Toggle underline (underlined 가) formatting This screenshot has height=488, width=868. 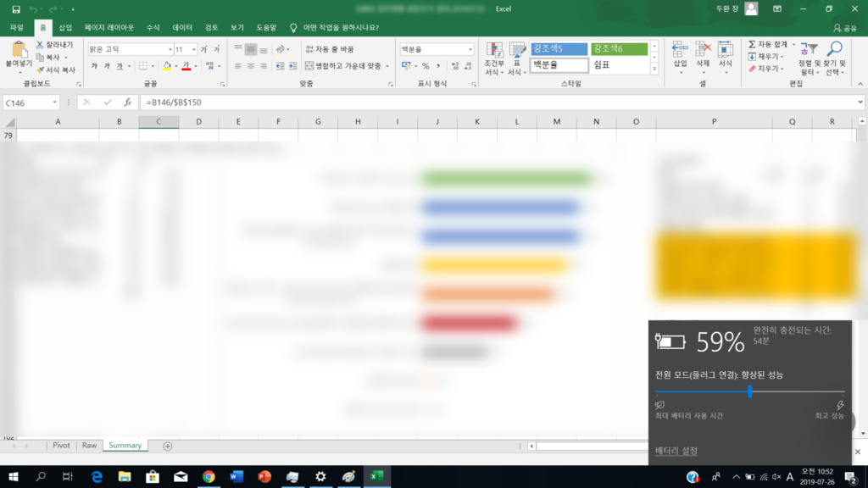click(120, 66)
